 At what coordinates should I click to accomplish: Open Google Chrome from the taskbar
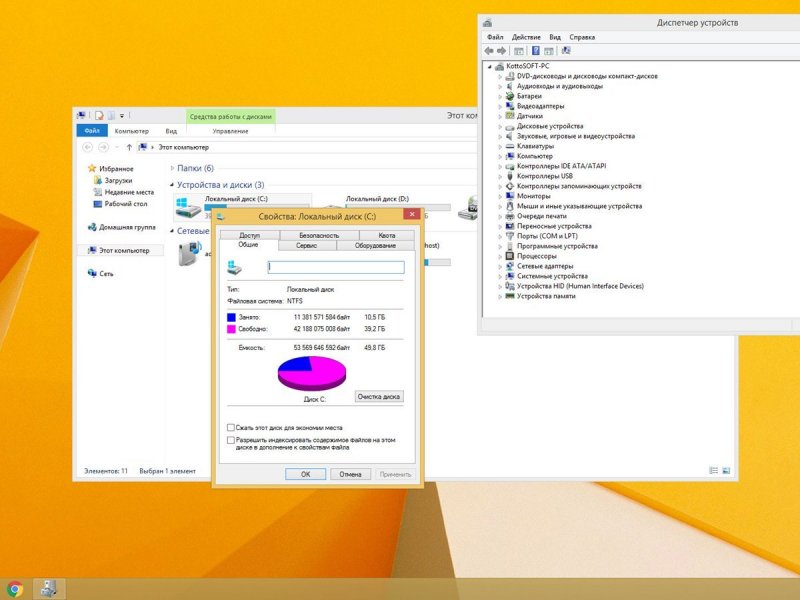pos(15,589)
